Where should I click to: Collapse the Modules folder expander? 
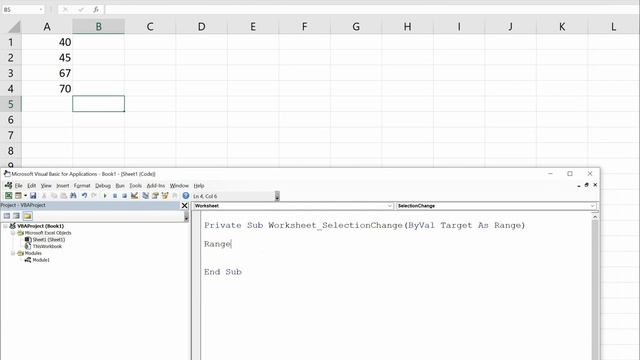click(13, 253)
